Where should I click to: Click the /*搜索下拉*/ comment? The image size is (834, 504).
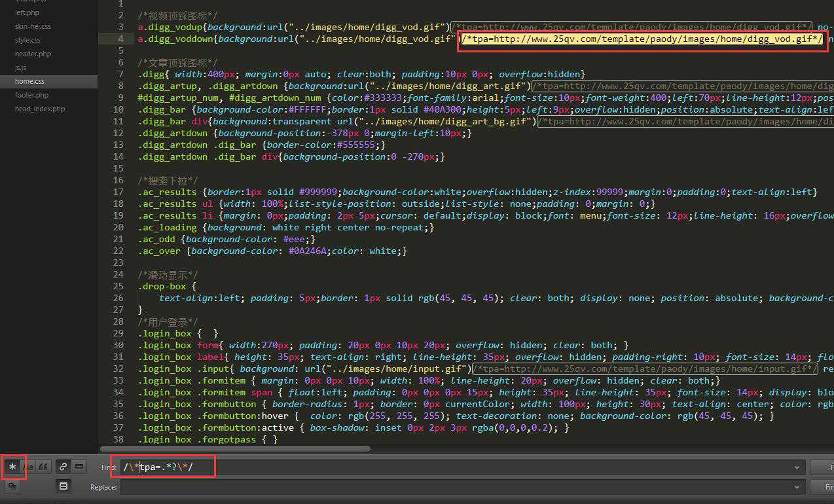(x=168, y=180)
